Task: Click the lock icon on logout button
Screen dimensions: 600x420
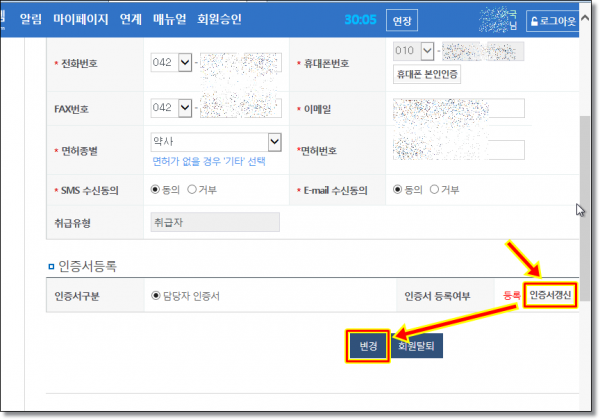Action: click(x=535, y=21)
